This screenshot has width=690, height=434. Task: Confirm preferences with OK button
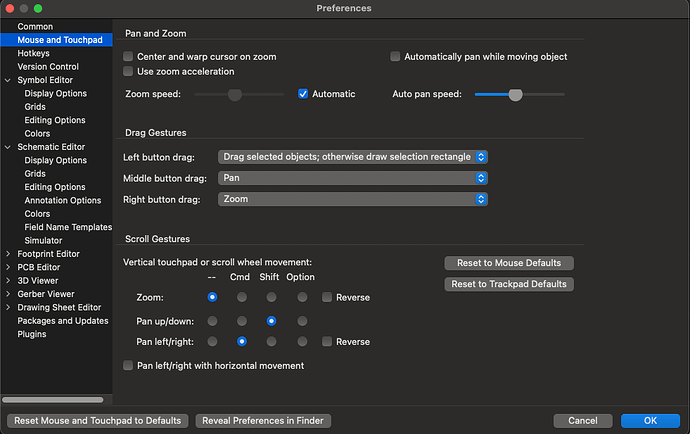tap(650, 420)
